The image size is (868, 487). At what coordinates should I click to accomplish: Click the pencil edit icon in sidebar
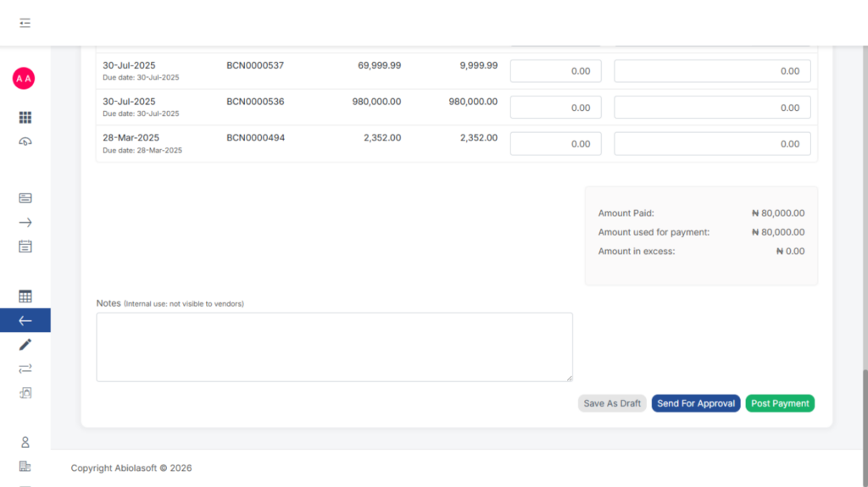[x=25, y=345]
